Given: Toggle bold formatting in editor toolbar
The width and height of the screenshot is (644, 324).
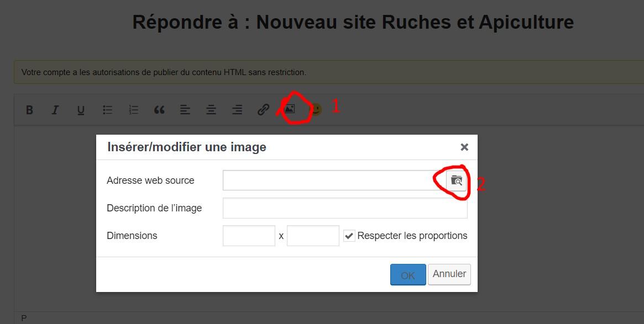Looking at the screenshot, I should click(x=30, y=110).
